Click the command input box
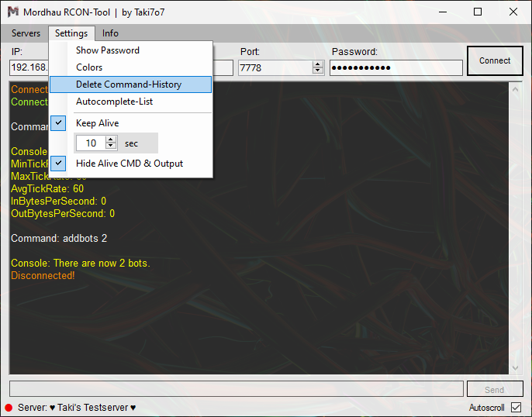Screen dimensions: 532x417 point(237,389)
